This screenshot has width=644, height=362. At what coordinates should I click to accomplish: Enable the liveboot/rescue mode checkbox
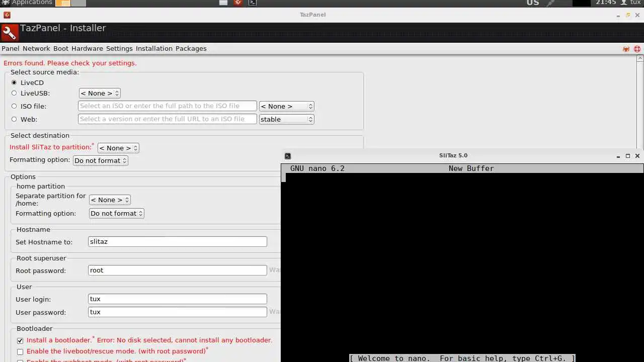(x=20, y=351)
